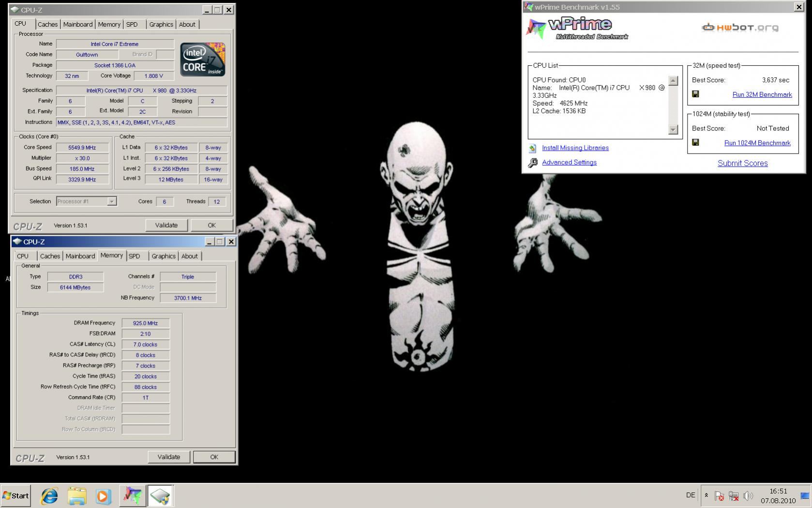The image size is (812, 508).
Task: Click Install Missing Libraries icon
Action: click(x=533, y=148)
